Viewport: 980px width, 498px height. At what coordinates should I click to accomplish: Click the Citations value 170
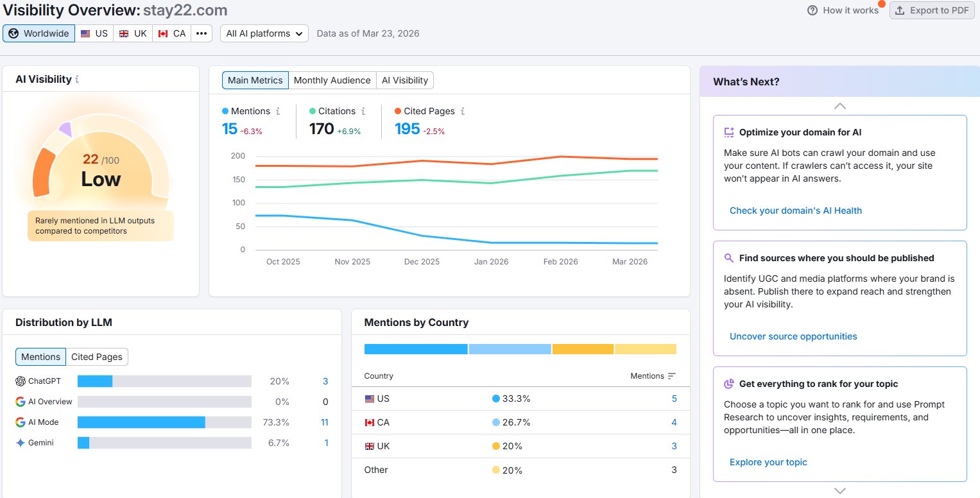pos(322,129)
